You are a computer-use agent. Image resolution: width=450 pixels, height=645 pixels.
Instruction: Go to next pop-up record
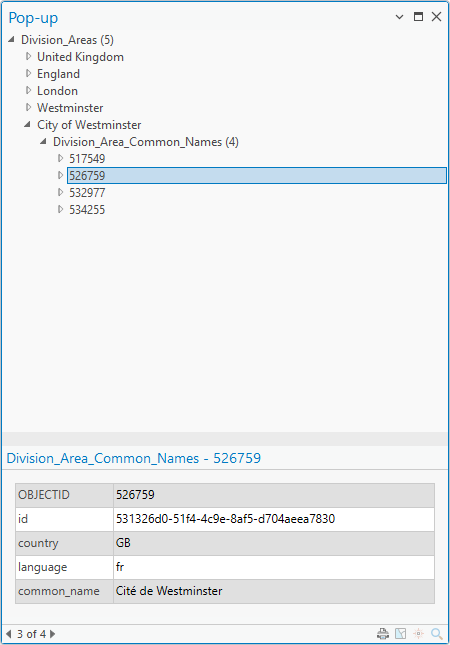pyautogui.click(x=53, y=634)
